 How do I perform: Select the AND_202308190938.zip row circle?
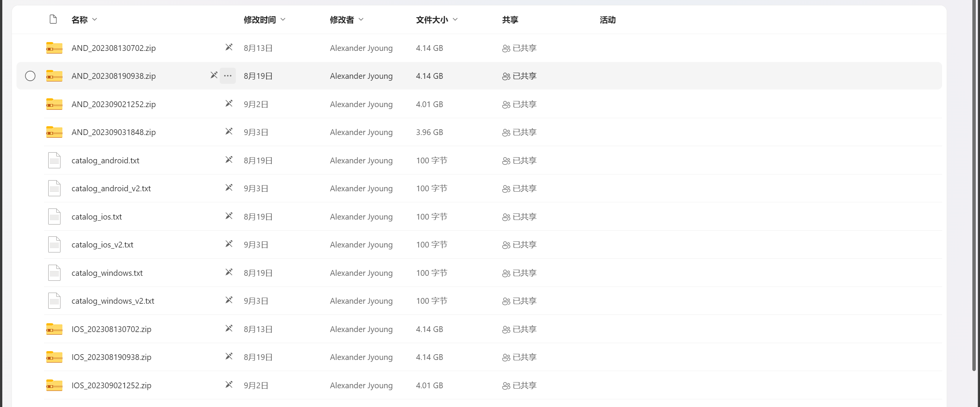pyautogui.click(x=30, y=76)
